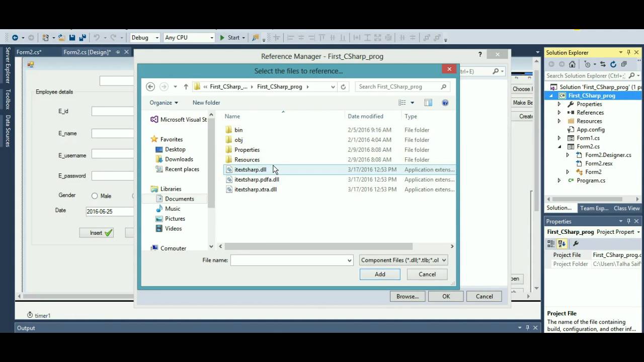Open the Component Files type filter dropdown

point(443,260)
